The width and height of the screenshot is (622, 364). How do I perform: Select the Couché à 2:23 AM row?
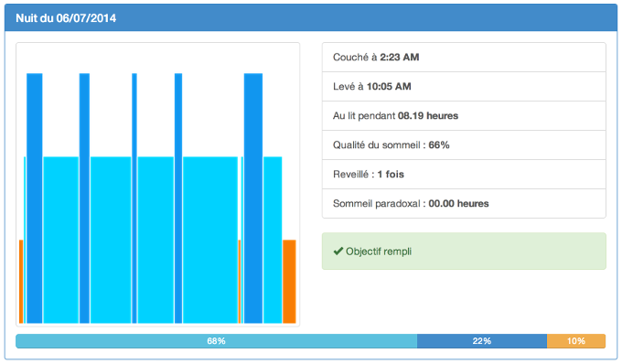tap(464, 57)
